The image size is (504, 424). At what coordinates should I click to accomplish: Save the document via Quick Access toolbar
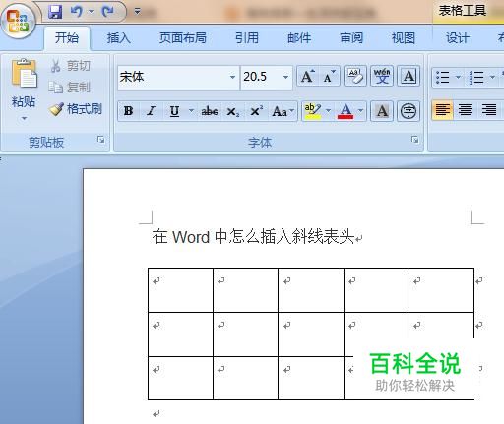coord(55,12)
